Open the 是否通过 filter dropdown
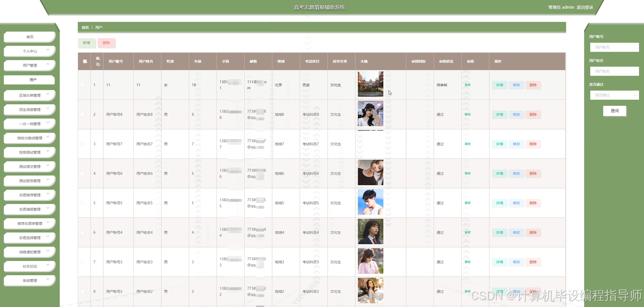Image resolution: width=644 pixels, height=307 pixels. point(614,95)
